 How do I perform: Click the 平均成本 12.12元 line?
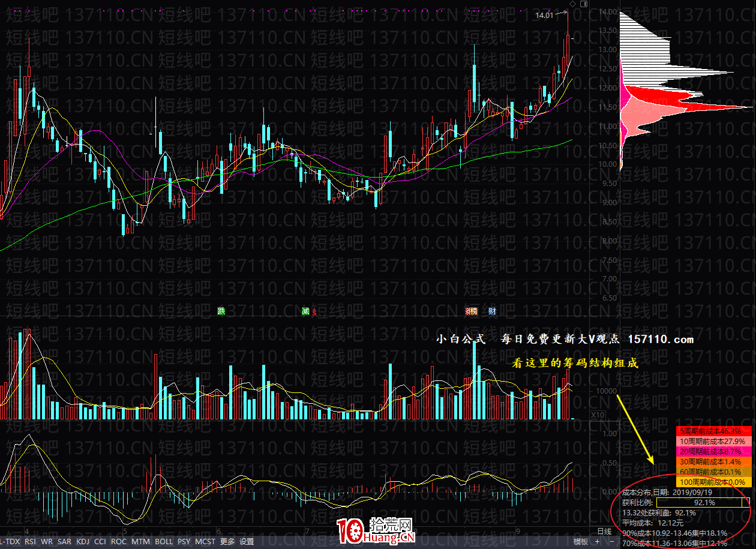653,523
